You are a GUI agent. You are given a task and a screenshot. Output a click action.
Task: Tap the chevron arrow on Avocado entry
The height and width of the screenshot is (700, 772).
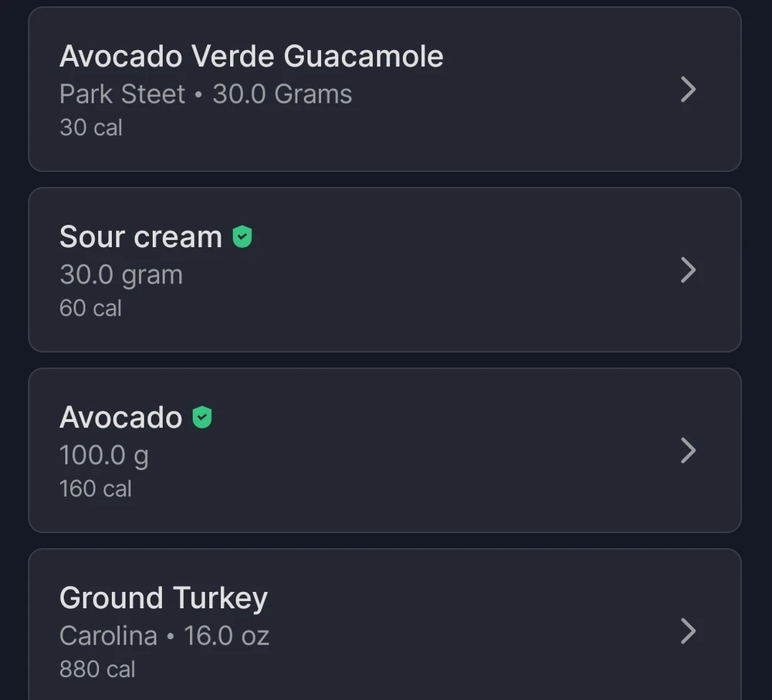coord(689,451)
